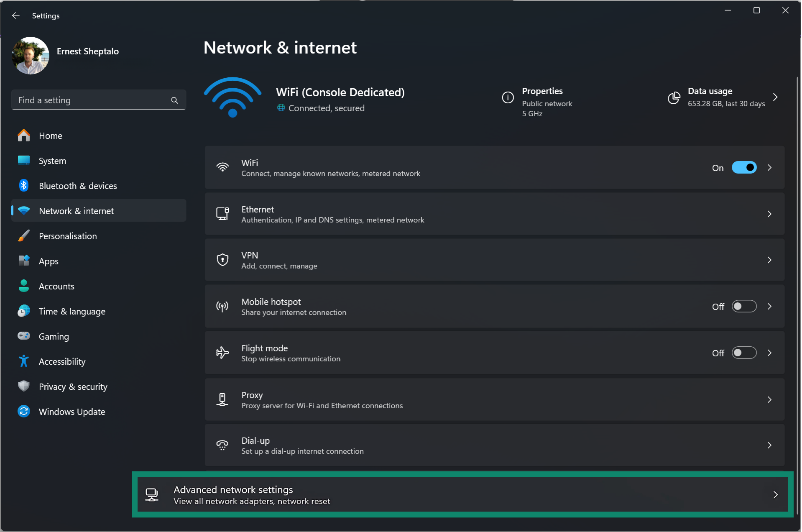The height and width of the screenshot is (532, 802).
Task: Expand the Dial-up settings chevron
Action: pyautogui.click(x=770, y=445)
